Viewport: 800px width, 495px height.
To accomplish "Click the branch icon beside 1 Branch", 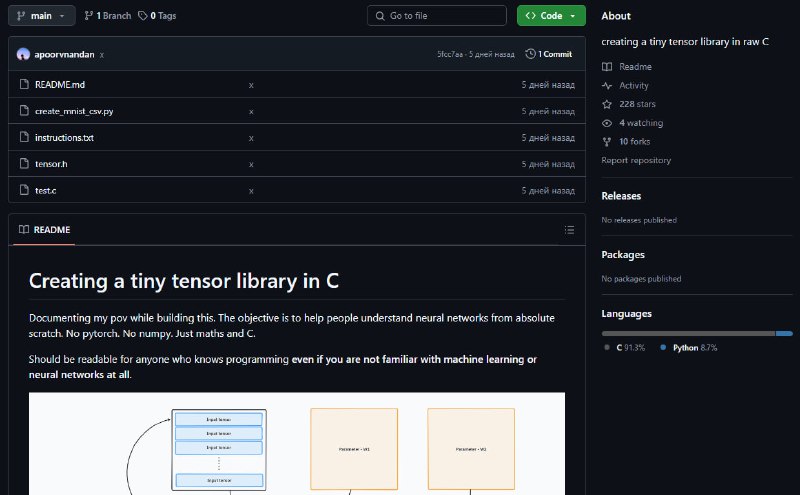I will pyautogui.click(x=89, y=16).
